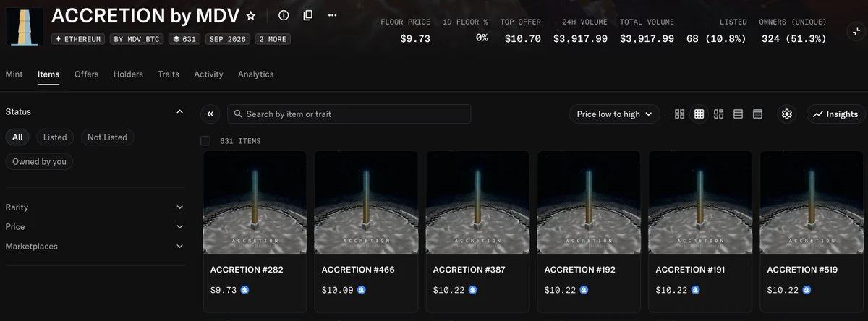Open ACCRETION #519 thumbnail

tap(812, 202)
